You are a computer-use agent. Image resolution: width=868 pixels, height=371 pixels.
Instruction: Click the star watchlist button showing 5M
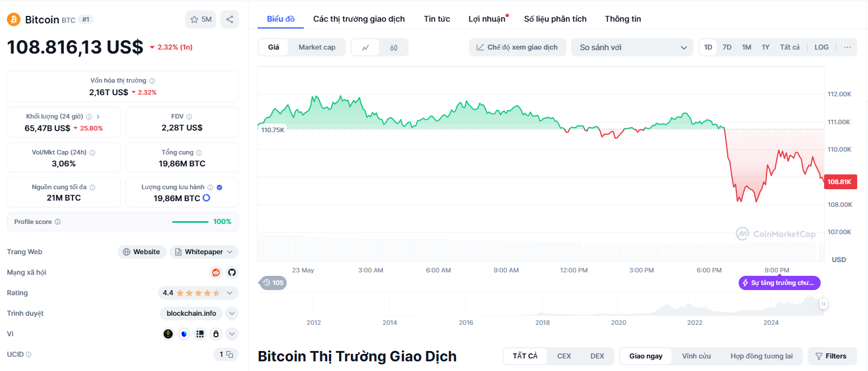(x=201, y=19)
